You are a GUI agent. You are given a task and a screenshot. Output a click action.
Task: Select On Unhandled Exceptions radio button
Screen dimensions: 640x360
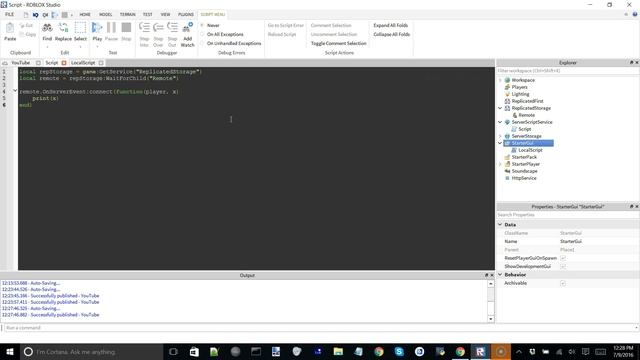point(202,43)
